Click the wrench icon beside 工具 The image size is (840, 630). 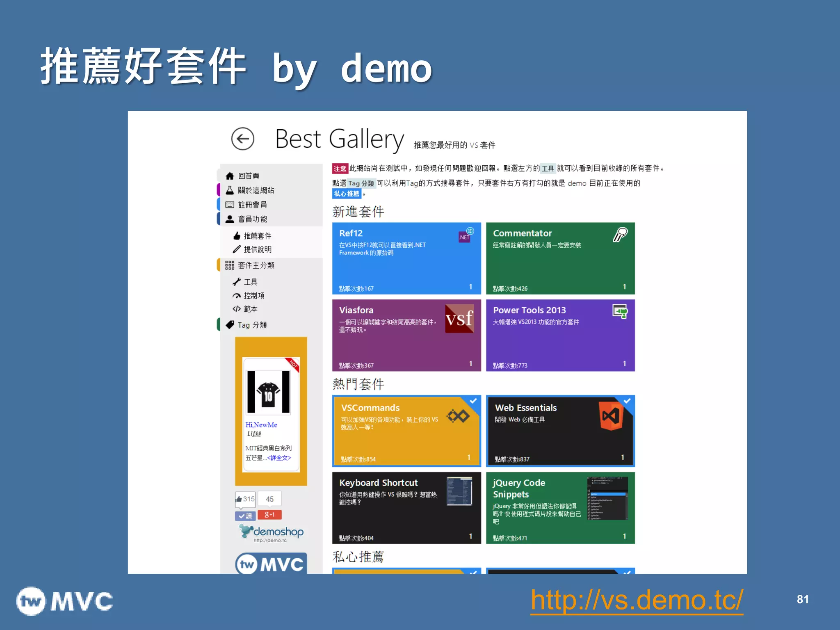pos(237,282)
